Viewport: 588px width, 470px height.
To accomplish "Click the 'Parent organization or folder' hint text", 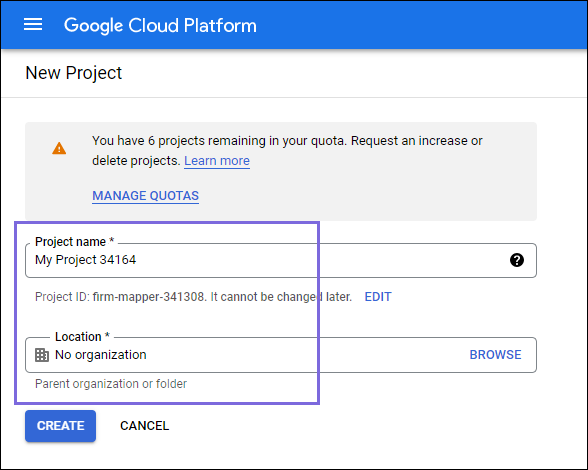I will [111, 384].
